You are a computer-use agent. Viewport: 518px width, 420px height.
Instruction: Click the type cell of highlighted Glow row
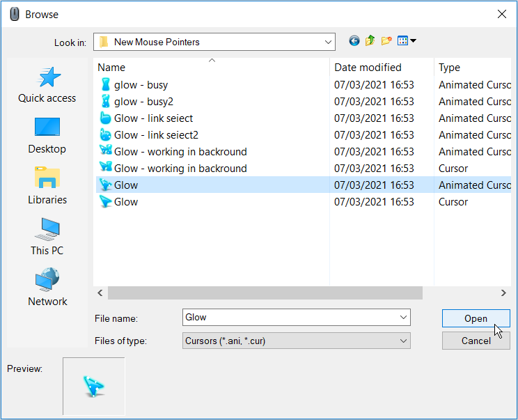coord(474,185)
